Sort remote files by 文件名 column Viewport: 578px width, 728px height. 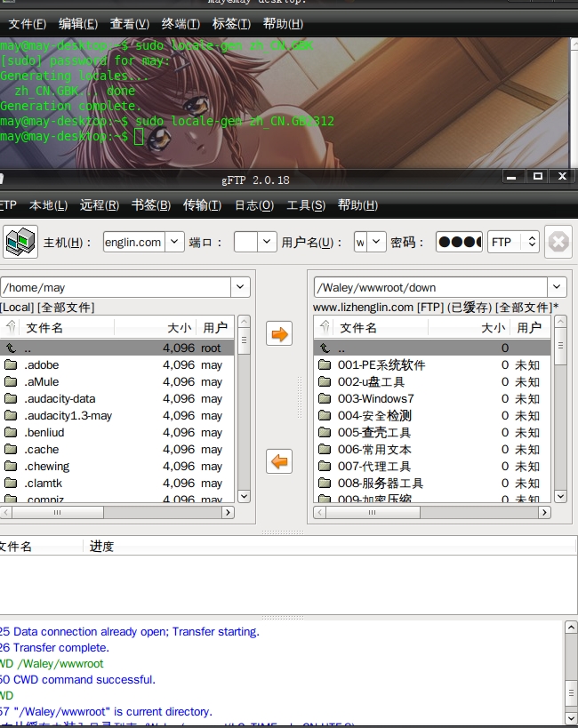381,327
